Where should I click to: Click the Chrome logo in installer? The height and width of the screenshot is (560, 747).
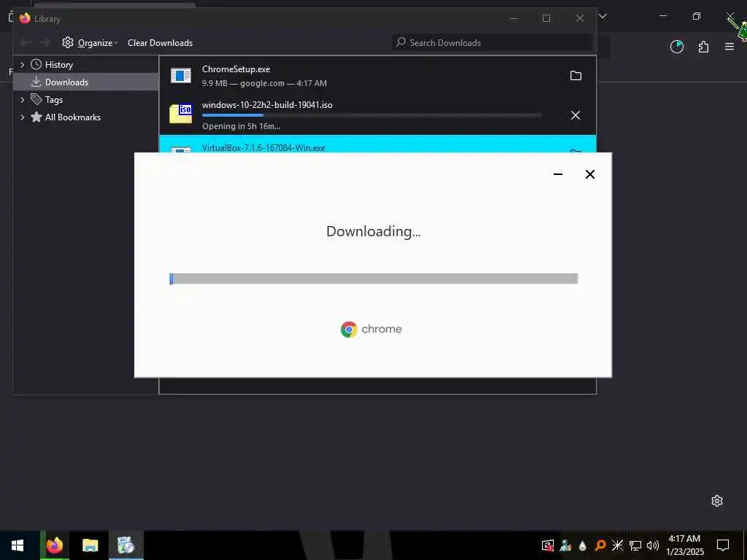click(349, 329)
